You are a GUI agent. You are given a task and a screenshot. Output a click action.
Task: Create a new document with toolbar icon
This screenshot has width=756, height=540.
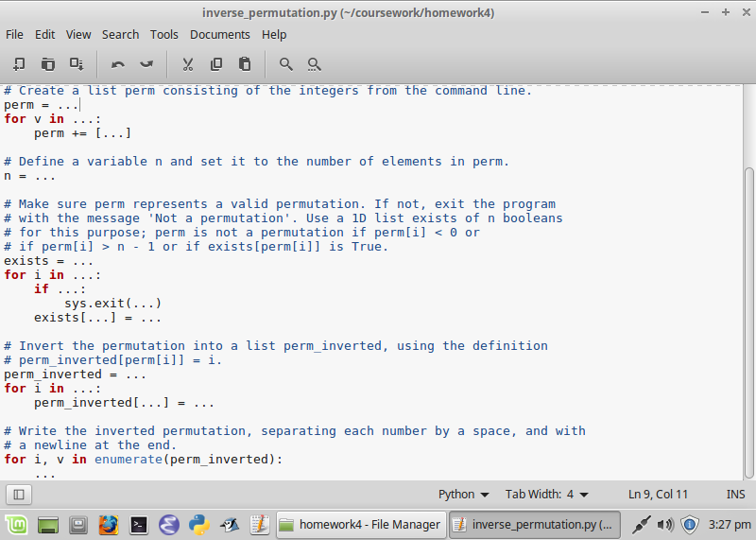tap(19, 64)
